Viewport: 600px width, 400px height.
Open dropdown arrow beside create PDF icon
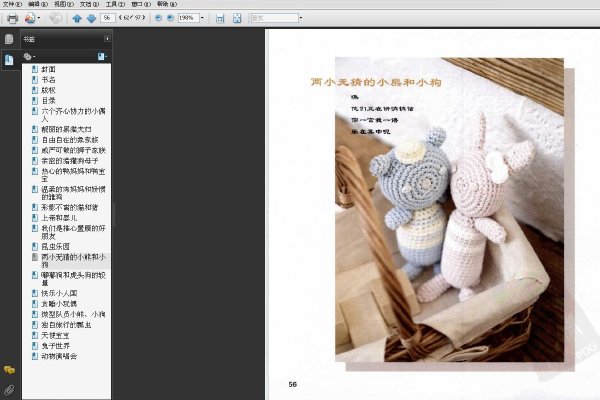pos(39,18)
